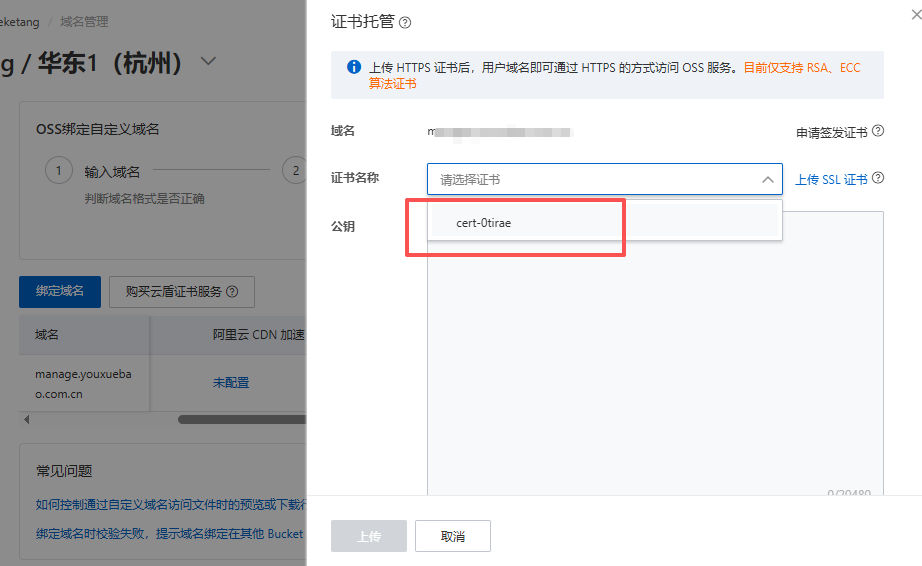
Task: Collapse certificate list via chevron arrow
Action: tap(767, 179)
